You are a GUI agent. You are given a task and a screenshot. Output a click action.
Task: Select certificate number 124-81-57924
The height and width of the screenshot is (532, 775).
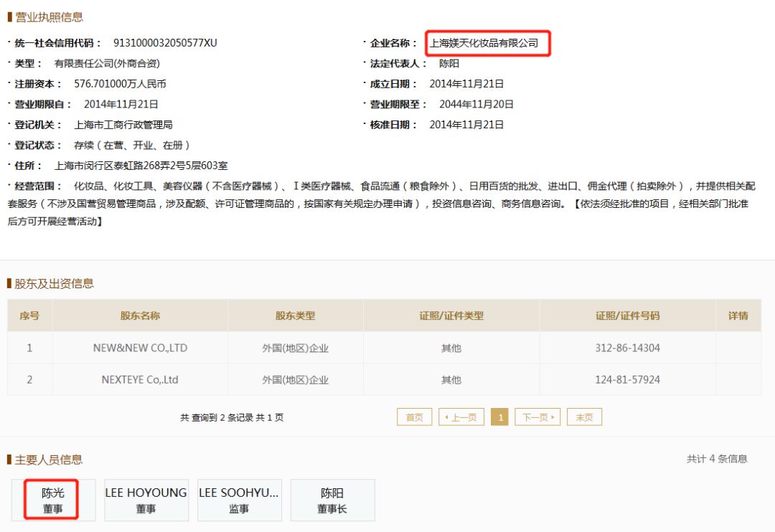628,379
